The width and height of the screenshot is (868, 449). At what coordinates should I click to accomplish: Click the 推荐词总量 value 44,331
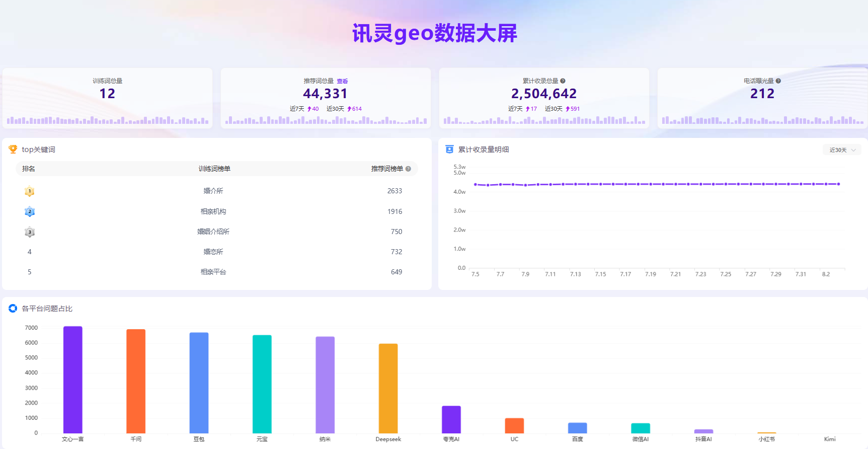326,94
